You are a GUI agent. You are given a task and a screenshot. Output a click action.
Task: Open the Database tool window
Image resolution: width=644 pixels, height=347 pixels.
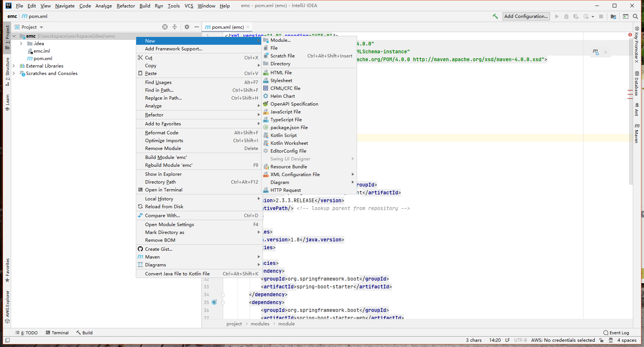click(x=637, y=84)
